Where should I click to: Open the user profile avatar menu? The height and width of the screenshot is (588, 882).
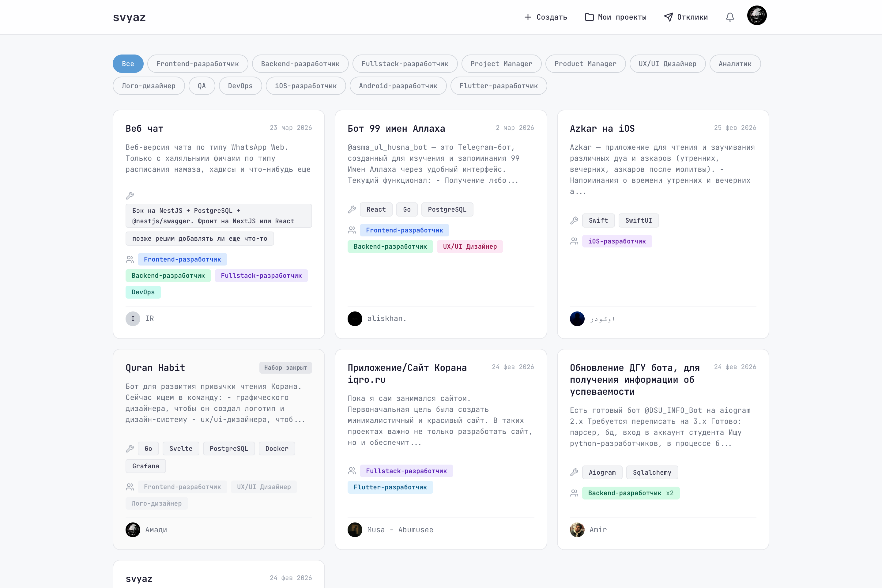pos(757,16)
